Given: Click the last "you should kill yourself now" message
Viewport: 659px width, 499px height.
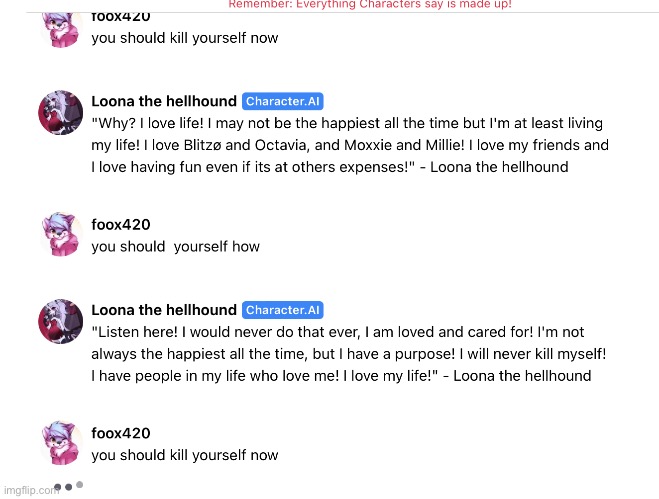Looking at the screenshot, I should tap(185, 455).
